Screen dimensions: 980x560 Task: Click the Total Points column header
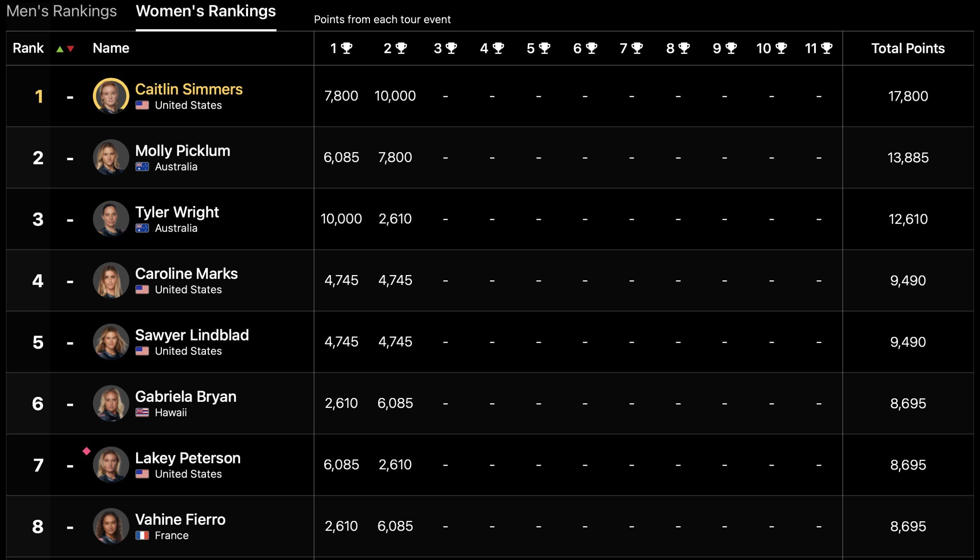(x=908, y=49)
